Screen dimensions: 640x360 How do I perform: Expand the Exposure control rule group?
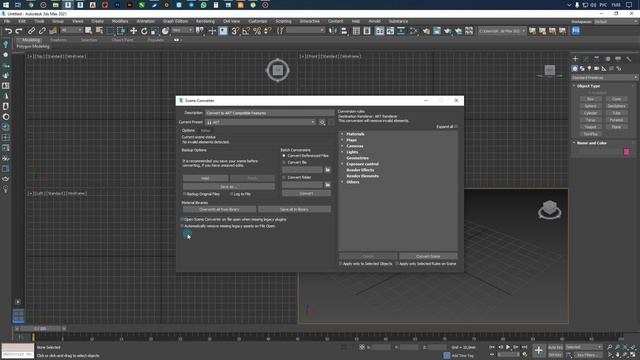click(342, 164)
